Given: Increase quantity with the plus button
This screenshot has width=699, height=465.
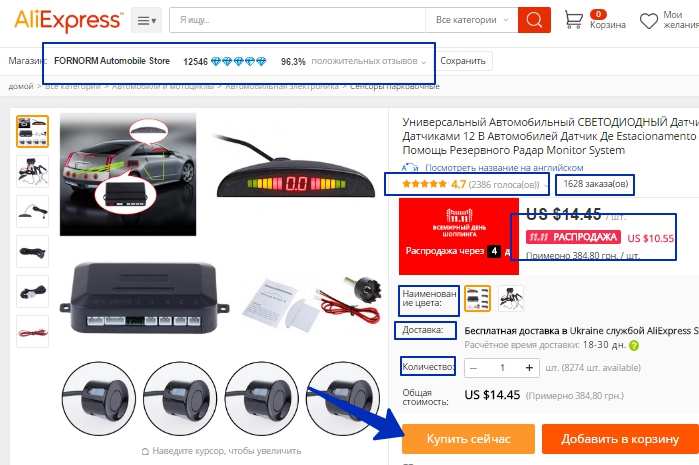Looking at the screenshot, I should [529, 368].
